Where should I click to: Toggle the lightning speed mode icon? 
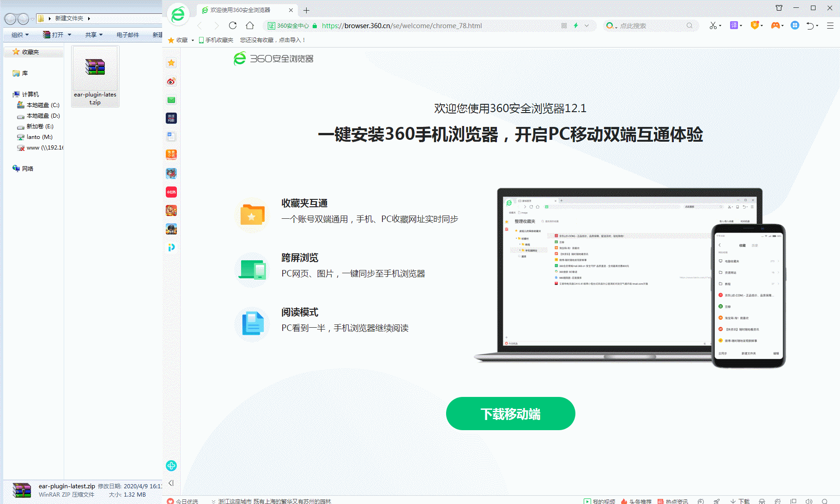point(576,25)
